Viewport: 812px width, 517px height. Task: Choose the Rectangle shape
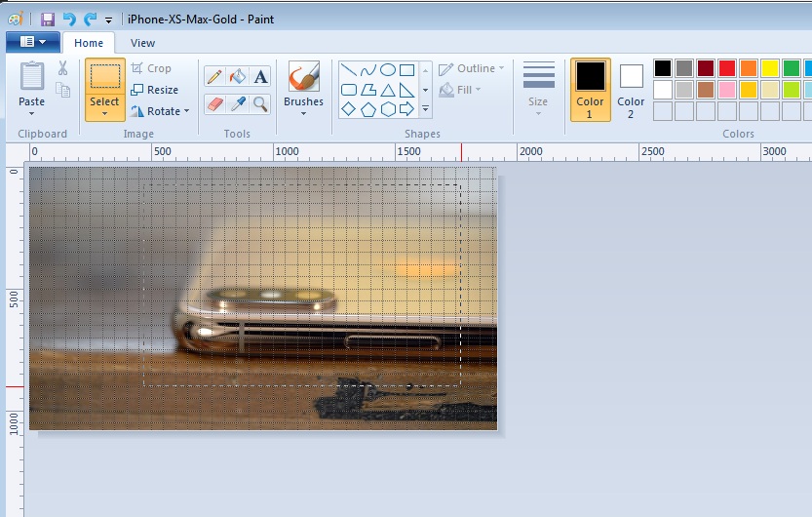tap(407, 70)
